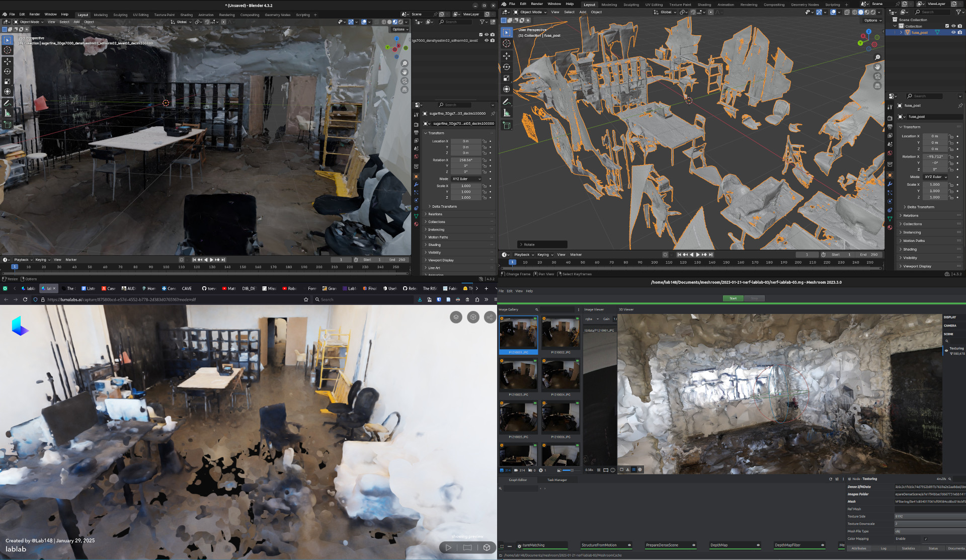Click the settings gear in Meshroom 3D viewer toolbar

(640, 469)
